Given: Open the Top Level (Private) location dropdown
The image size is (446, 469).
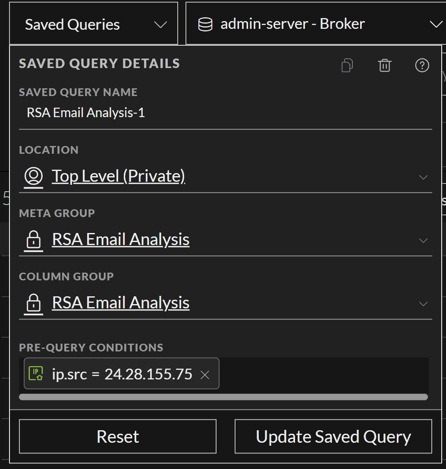Looking at the screenshot, I should [x=225, y=176].
